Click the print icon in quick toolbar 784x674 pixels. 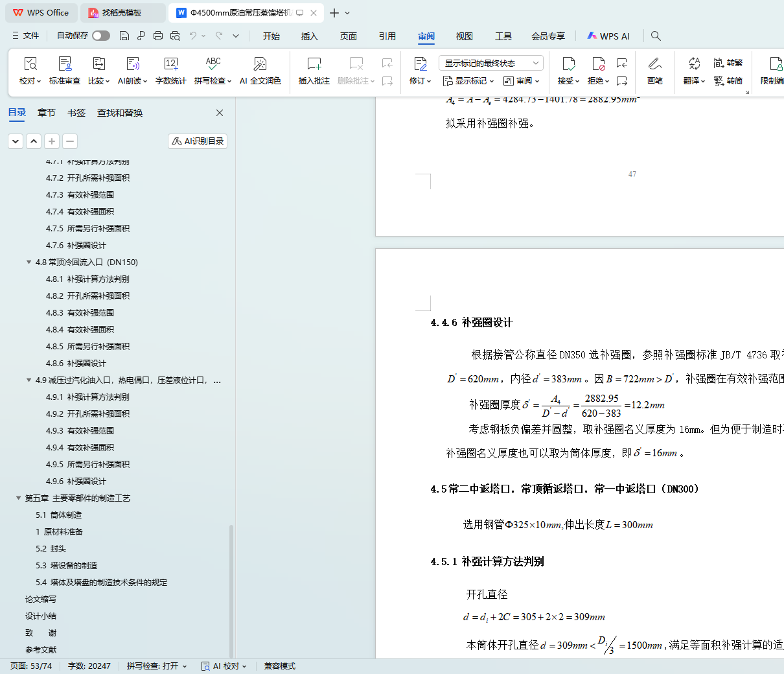coord(158,36)
